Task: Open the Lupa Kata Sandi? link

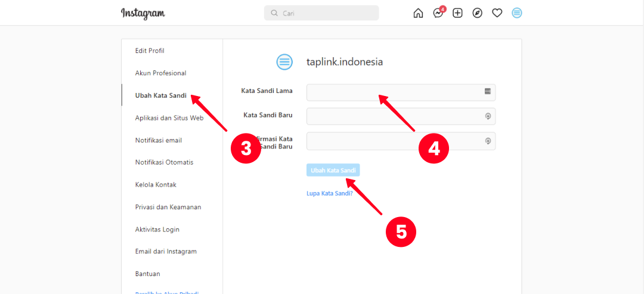Action: [x=330, y=193]
